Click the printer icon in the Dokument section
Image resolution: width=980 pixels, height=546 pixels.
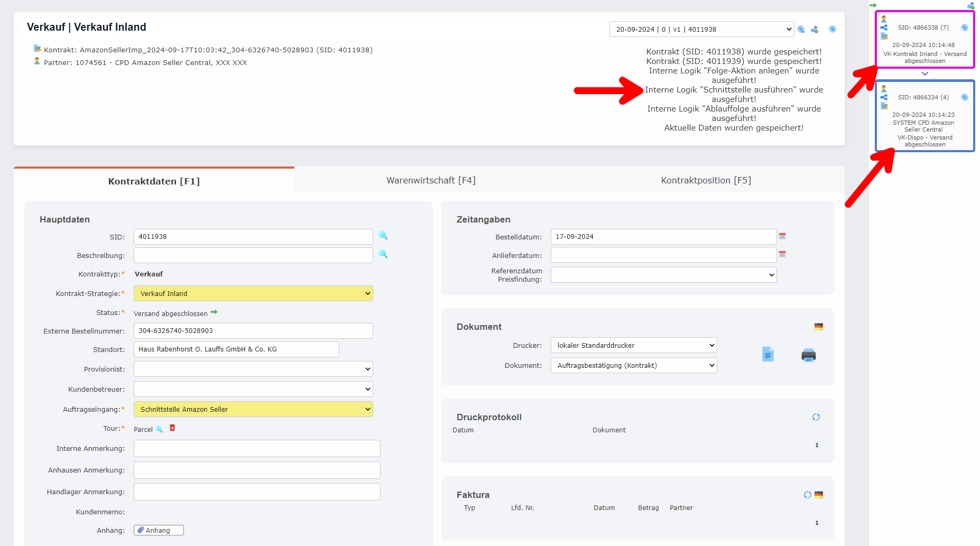pos(808,355)
